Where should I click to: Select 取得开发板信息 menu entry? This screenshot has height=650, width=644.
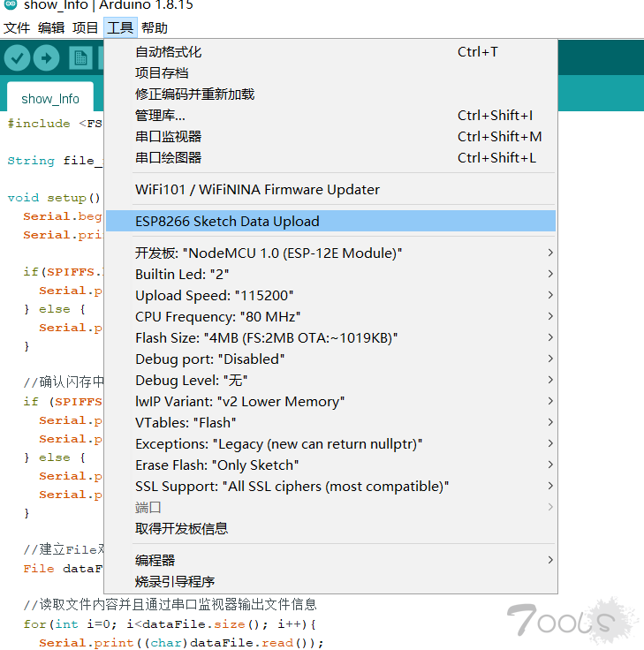330,528
